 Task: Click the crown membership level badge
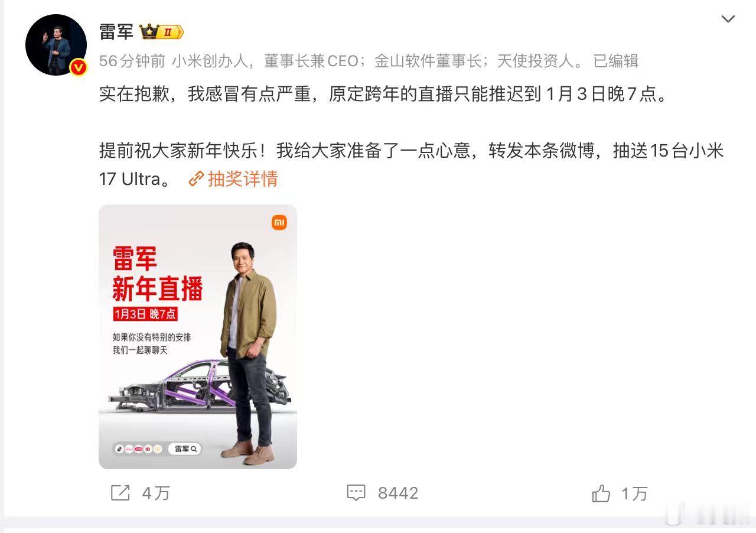[162, 32]
